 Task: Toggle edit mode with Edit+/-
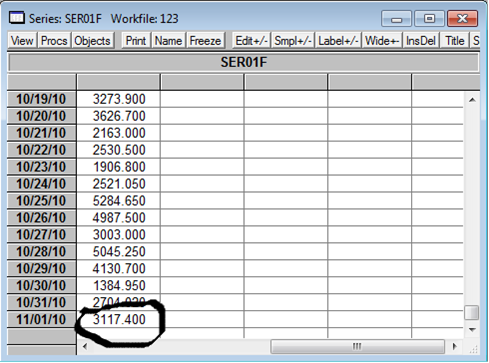click(251, 41)
